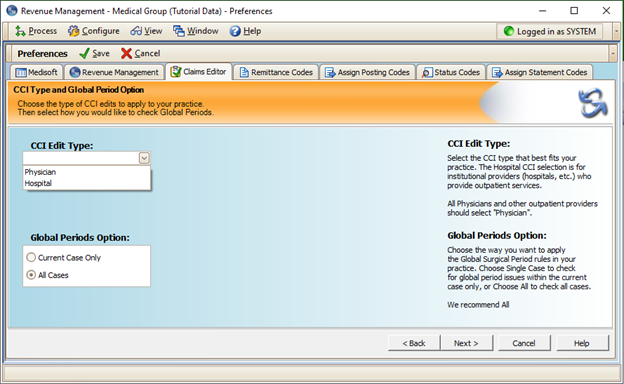Image resolution: width=624 pixels, height=384 pixels.
Task: Collapse the CCI Edit Type dropdown arrow
Action: [144, 158]
